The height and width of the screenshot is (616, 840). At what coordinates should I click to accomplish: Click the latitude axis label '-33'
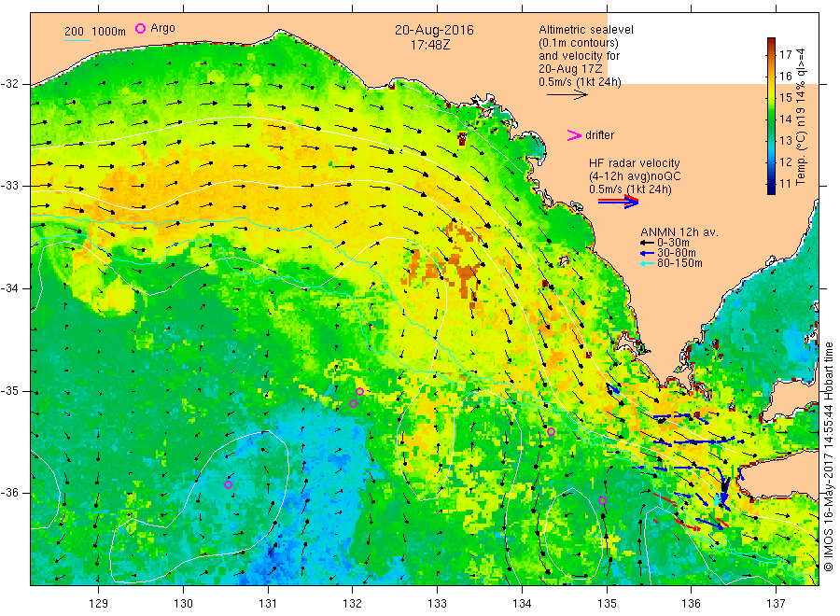pyautogui.click(x=9, y=186)
